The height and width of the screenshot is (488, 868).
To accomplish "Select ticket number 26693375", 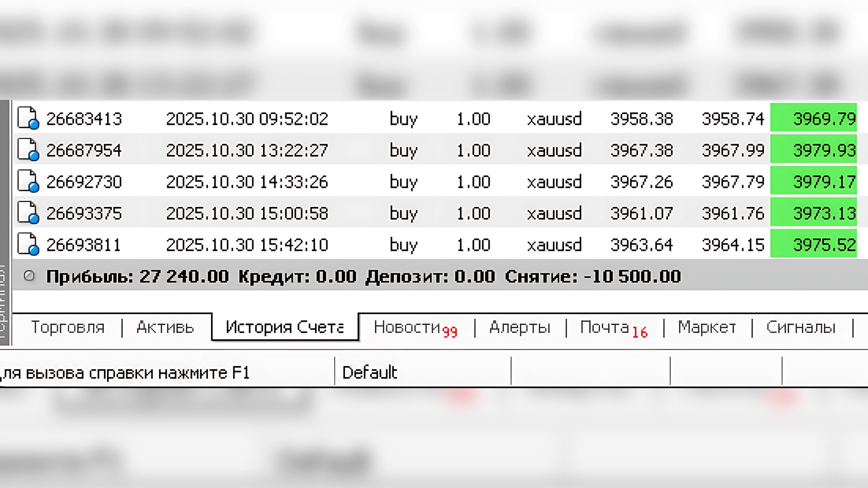I will pos(84,213).
